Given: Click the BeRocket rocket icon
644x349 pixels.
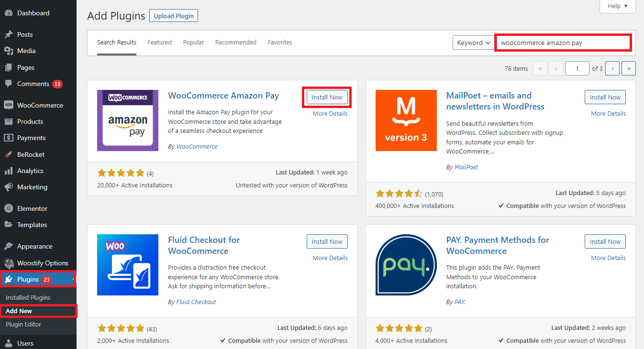Looking at the screenshot, I should (9, 154).
